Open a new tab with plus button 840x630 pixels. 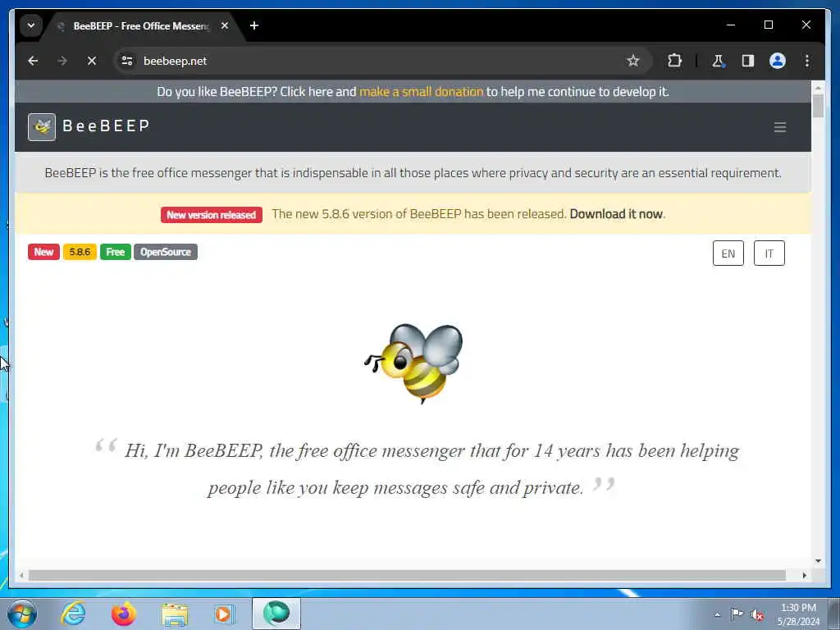[254, 25]
